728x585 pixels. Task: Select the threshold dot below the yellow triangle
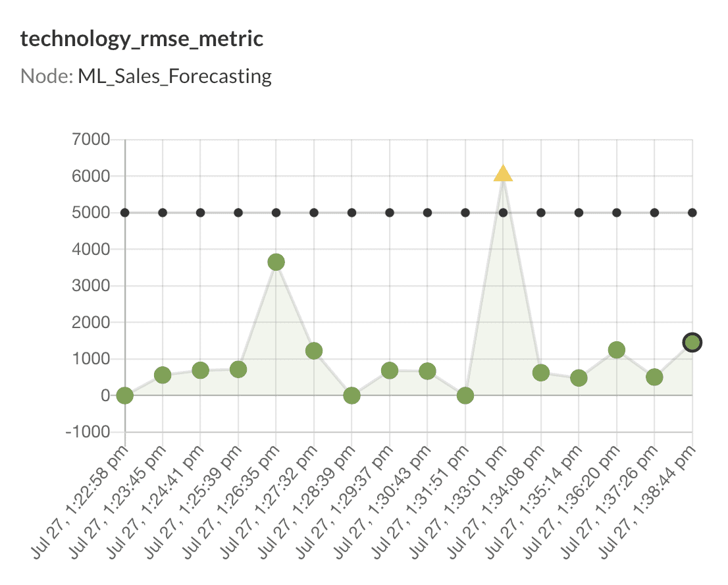coord(503,213)
